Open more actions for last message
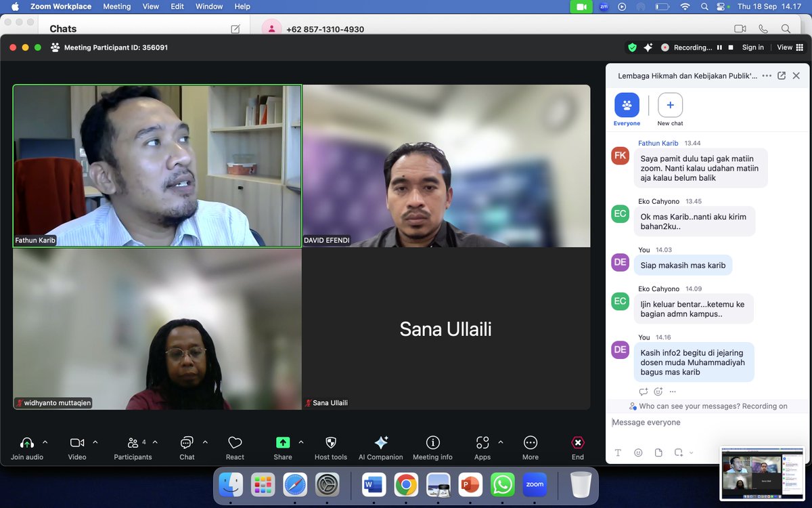 (x=673, y=391)
